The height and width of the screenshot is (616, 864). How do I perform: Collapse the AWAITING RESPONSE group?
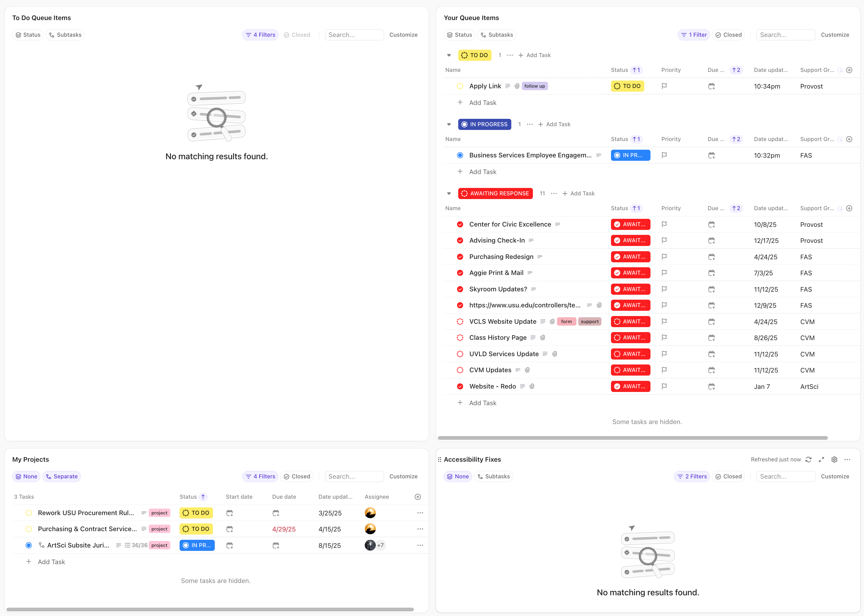pyautogui.click(x=449, y=194)
